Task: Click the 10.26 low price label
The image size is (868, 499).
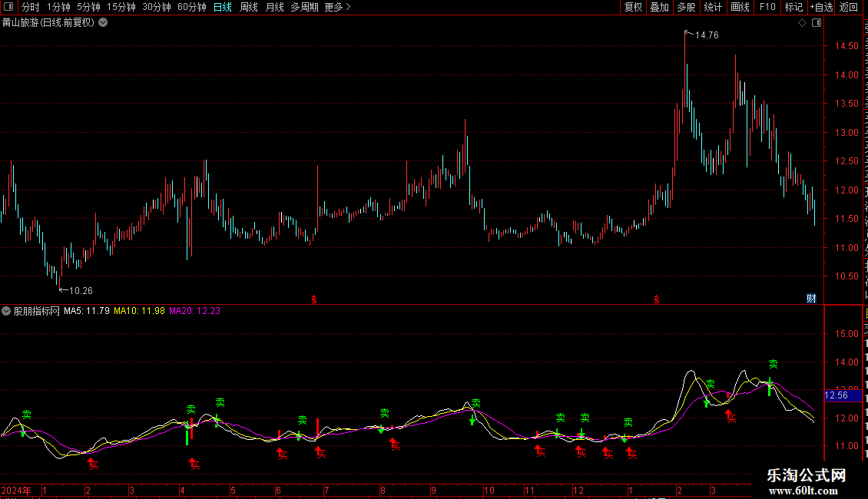Action: click(81, 291)
